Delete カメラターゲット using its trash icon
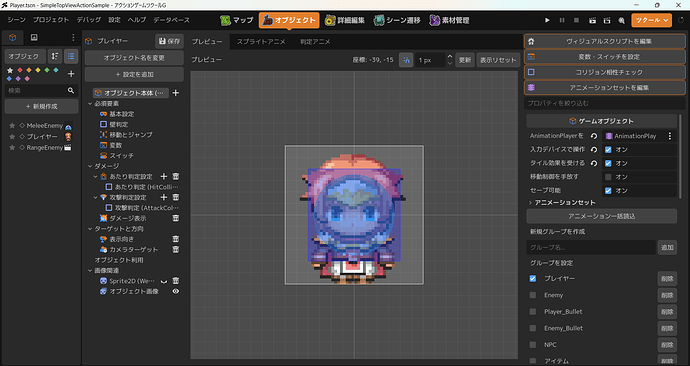Viewport: 690px width, 366px height. pyautogui.click(x=176, y=249)
